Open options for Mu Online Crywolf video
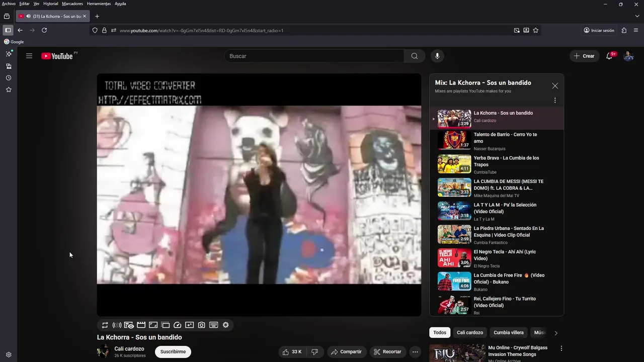Screen dimensions: 644x362 coord(561,348)
